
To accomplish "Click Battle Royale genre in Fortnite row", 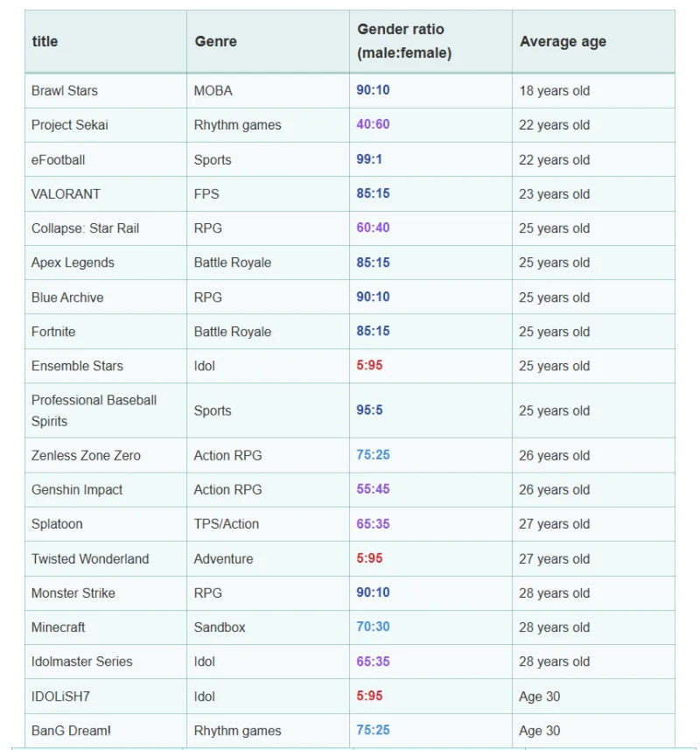I will [x=269, y=332].
